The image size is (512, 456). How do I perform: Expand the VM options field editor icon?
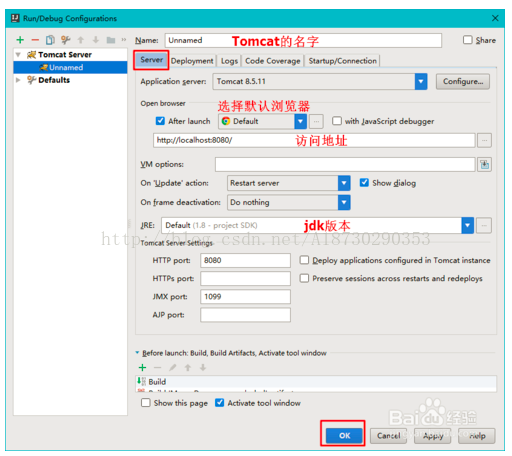pyautogui.click(x=484, y=164)
